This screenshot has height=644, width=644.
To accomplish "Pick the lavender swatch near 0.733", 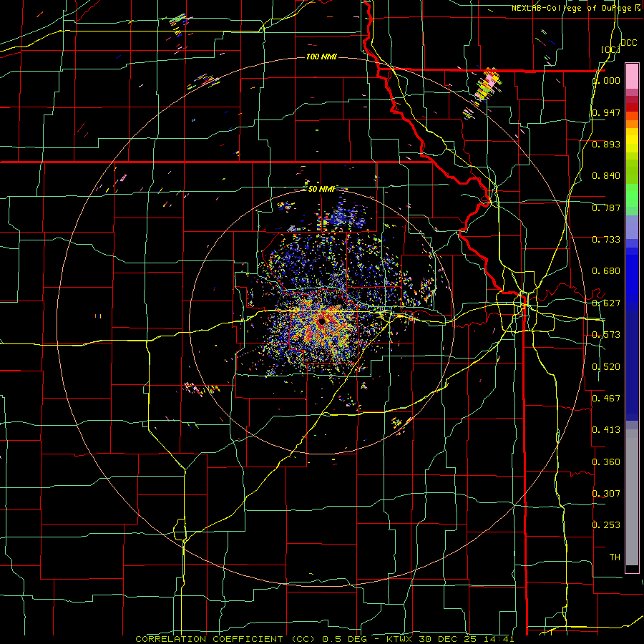I will tap(632, 227).
